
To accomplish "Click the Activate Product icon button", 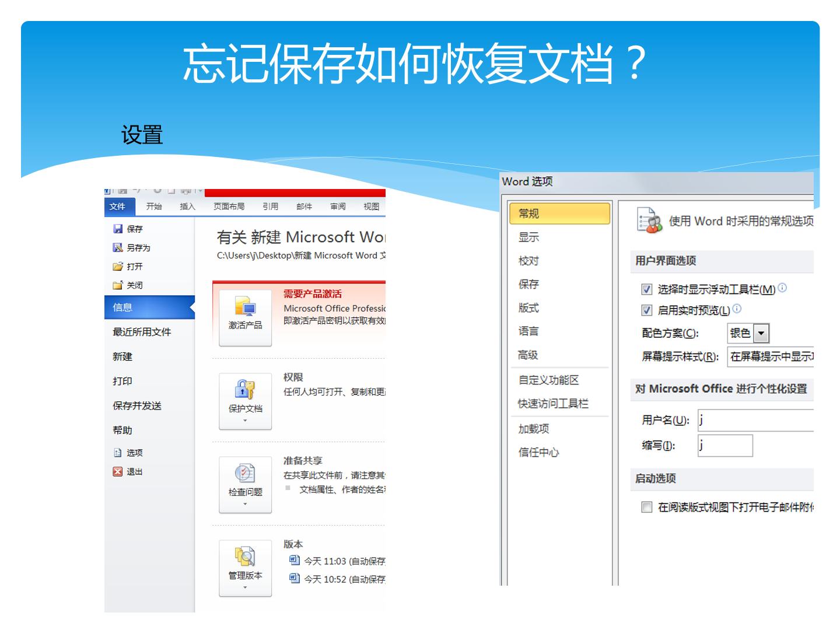I will tap(245, 317).
